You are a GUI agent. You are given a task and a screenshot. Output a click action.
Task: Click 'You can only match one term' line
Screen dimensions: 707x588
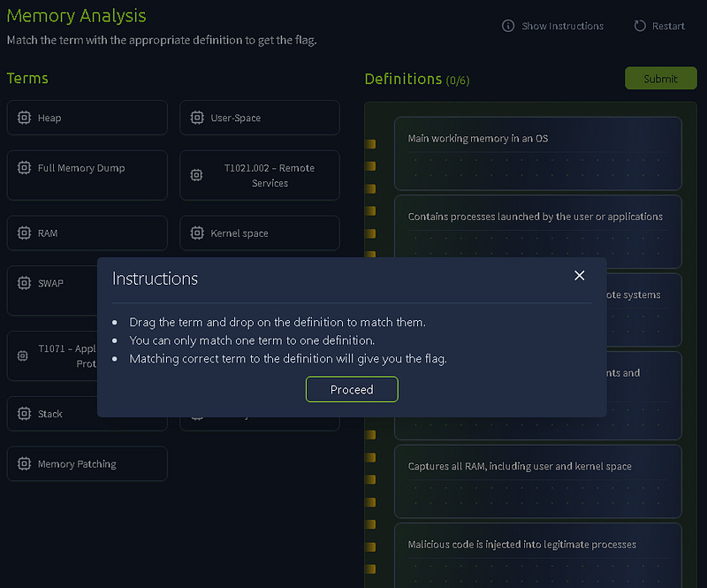252,340
